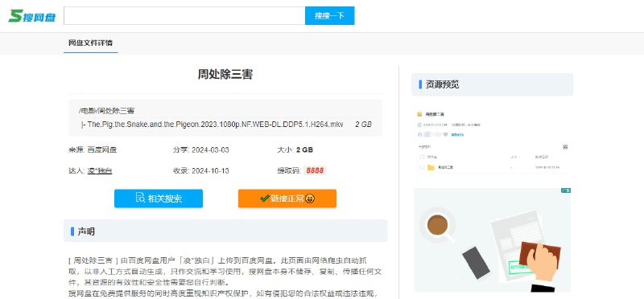The image size is (644, 299).
Task: Click the red extraction code 8888
Action: [x=315, y=170]
